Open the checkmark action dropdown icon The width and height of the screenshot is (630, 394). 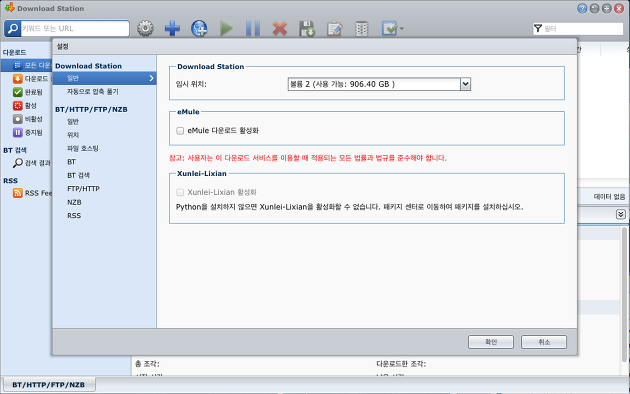coord(392,29)
